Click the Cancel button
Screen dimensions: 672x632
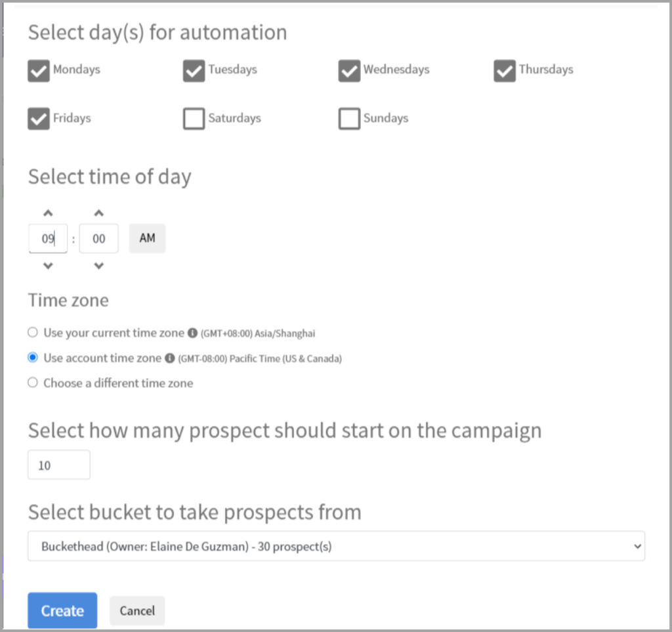pyautogui.click(x=137, y=610)
